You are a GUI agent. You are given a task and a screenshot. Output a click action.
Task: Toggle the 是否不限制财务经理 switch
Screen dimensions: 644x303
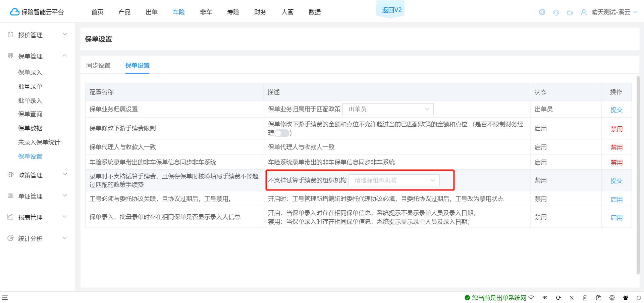[282, 133]
